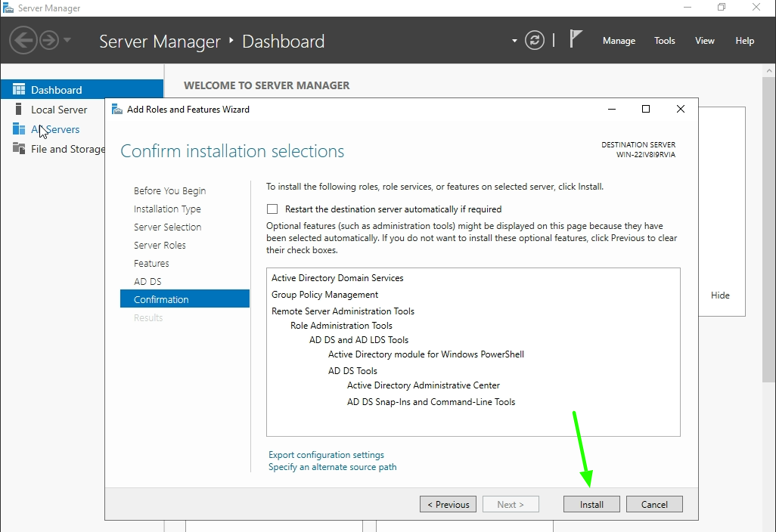Click Install to start installation
This screenshot has width=776, height=532.
pyautogui.click(x=591, y=504)
